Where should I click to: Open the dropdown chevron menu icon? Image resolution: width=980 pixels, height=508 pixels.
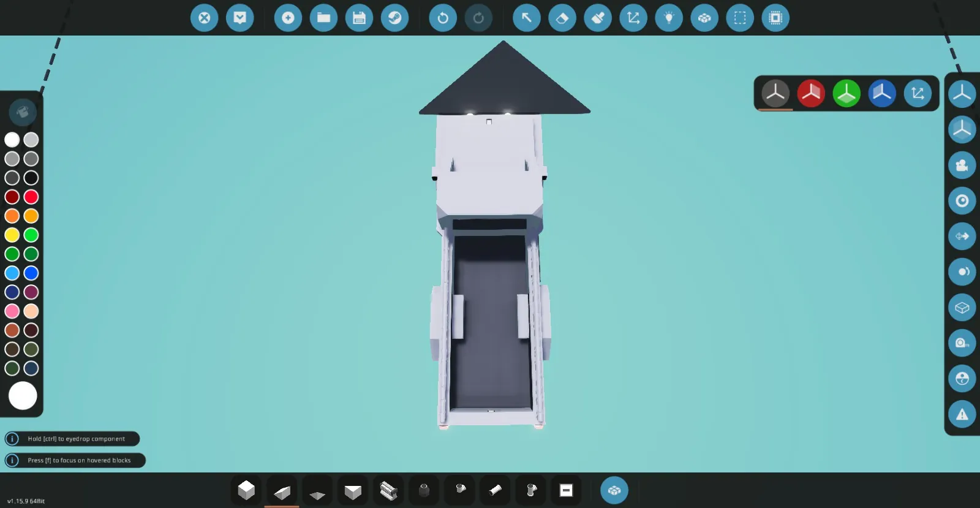tap(240, 18)
